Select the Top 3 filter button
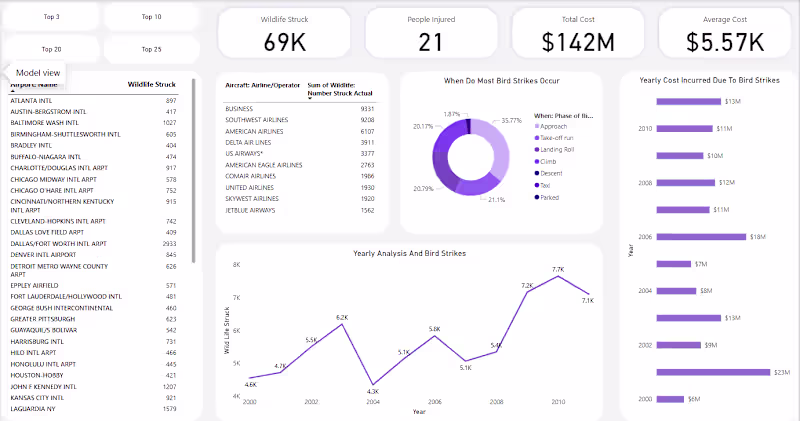This screenshot has height=421, width=800. [x=51, y=17]
